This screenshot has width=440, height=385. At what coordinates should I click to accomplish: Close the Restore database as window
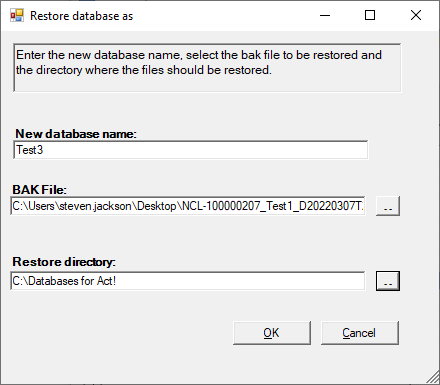pyautogui.click(x=416, y=15)
